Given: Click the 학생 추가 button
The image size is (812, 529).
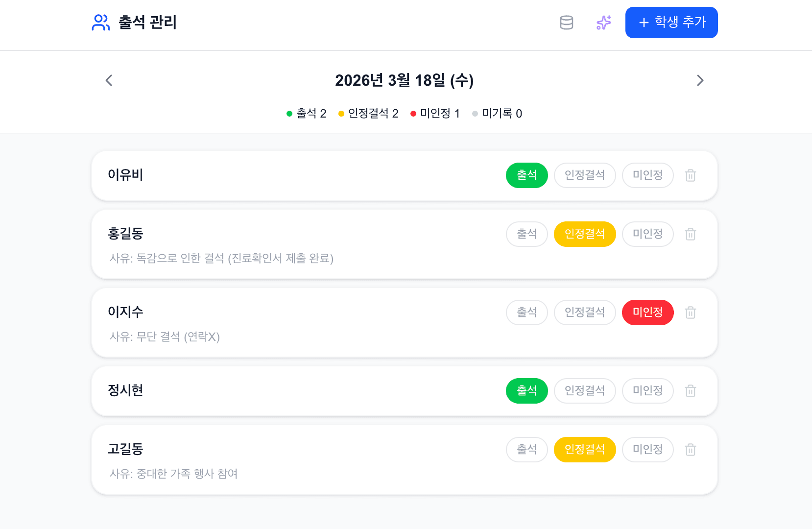Looking at the screenshot, I should [x=671, y=23].
